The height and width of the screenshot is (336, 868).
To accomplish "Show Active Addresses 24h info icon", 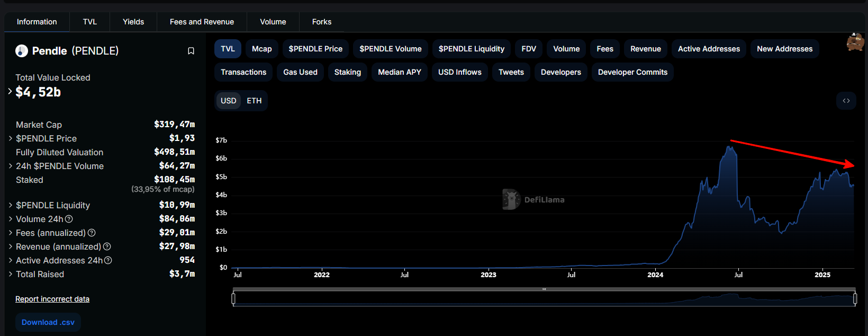I will coord(108,260).
